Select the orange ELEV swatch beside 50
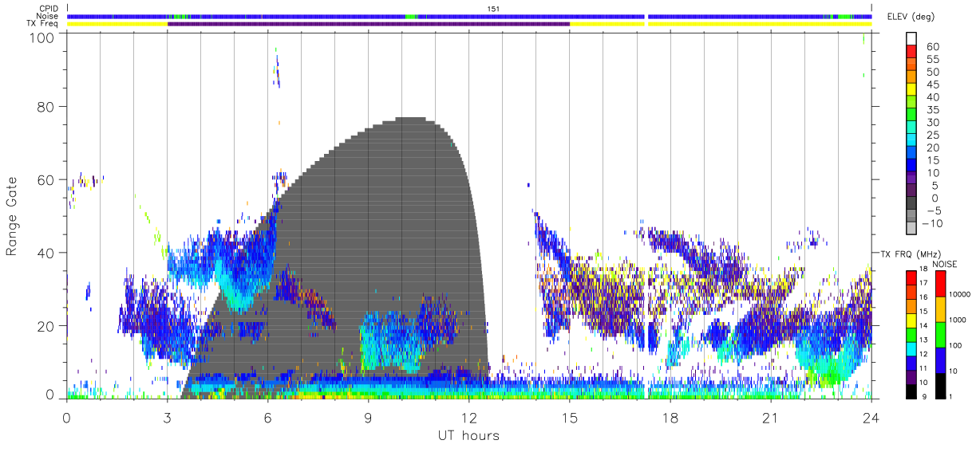 911,77
